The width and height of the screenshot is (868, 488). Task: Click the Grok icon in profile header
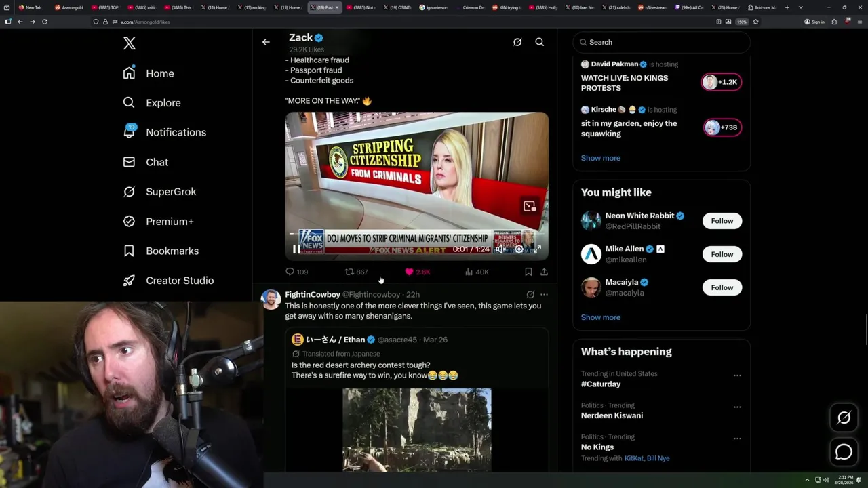(x=517, y=42)
